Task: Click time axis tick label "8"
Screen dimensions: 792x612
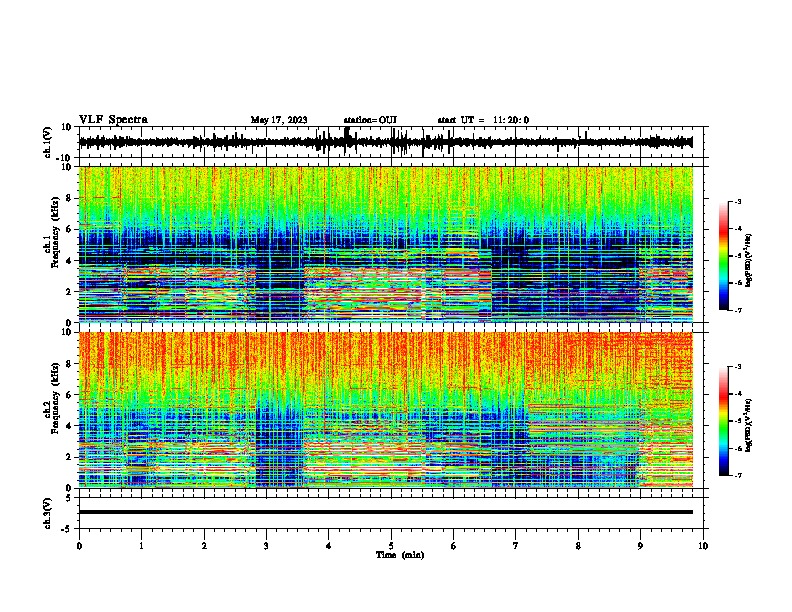Action: [x=578, y=546]
